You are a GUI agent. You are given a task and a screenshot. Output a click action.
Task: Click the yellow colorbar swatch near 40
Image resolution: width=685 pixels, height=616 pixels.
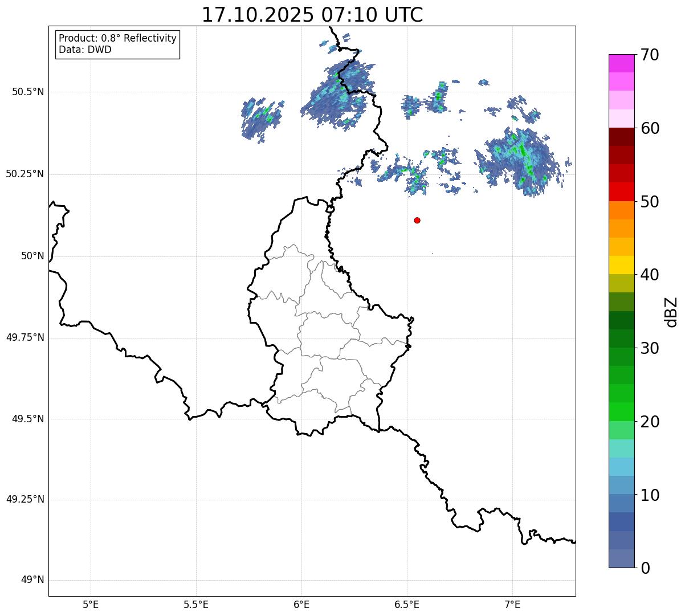[622, 265]
